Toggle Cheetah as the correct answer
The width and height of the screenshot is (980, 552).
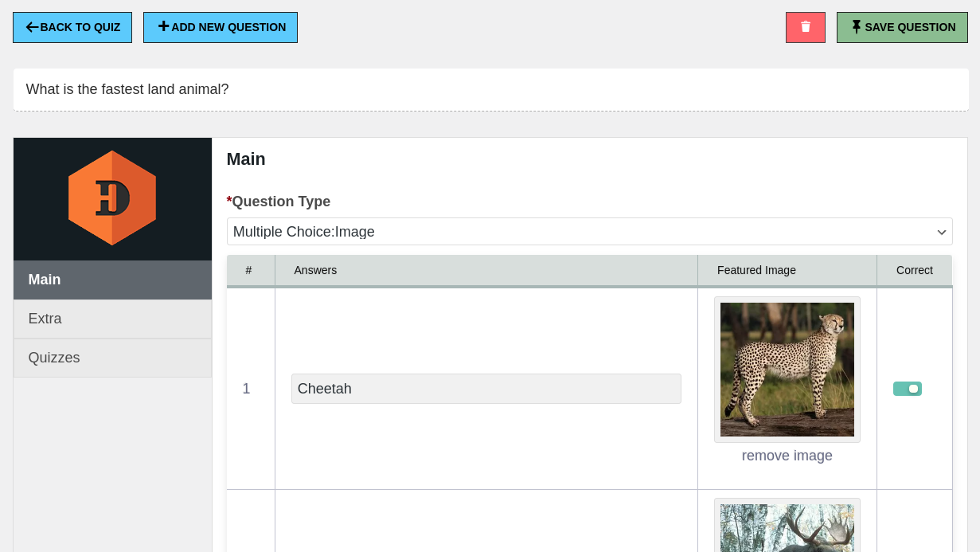click(x=907, y=389)
